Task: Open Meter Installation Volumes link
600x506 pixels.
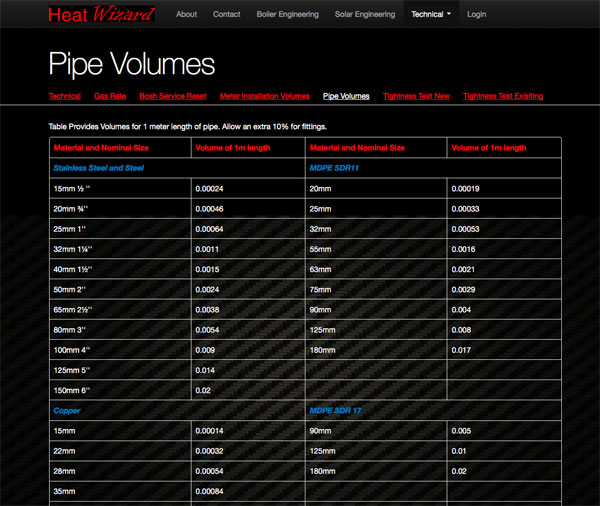Action: click(x=264, y=96)
